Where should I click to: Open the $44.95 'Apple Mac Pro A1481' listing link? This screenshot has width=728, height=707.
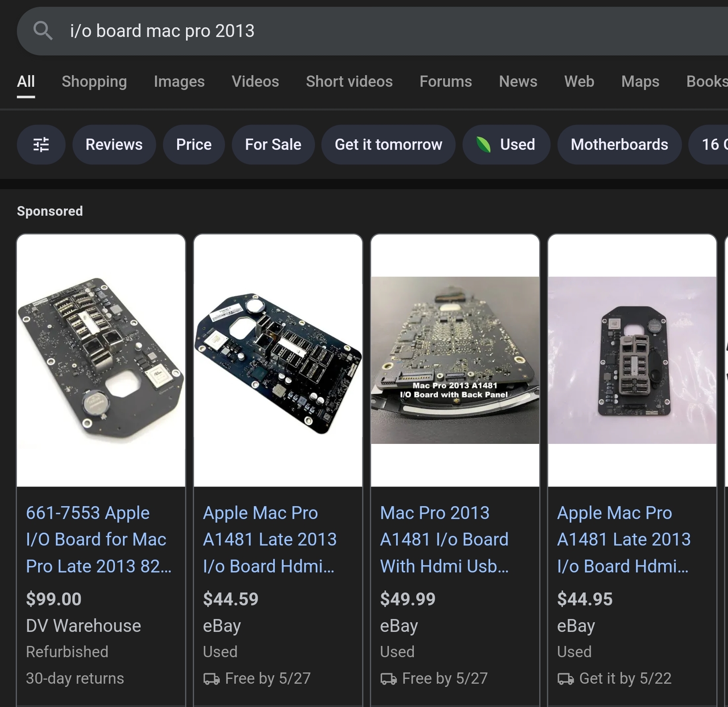pyautogui.click(x=624, y=539)
